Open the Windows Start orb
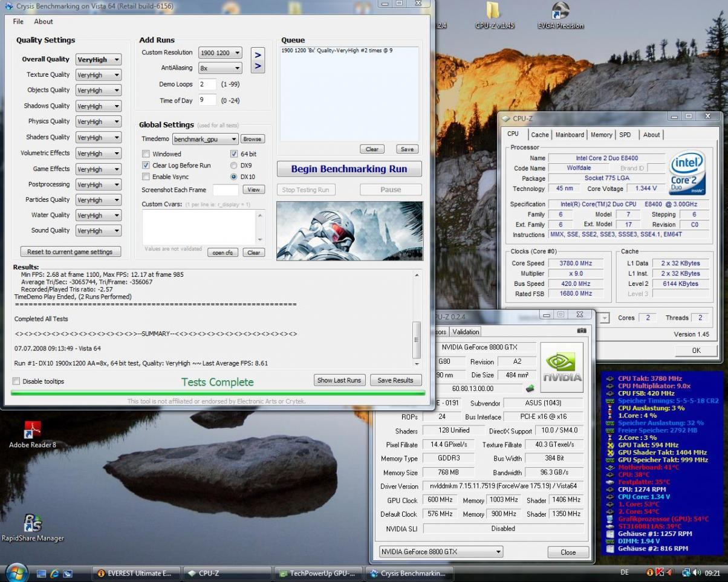728x582 pixels. (16, 572)
